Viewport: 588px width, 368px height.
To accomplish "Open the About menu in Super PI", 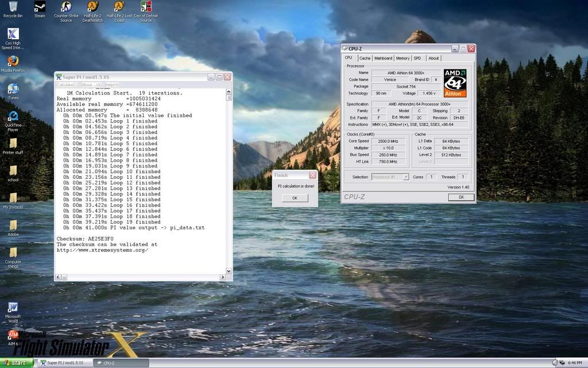I will [91, 85].
